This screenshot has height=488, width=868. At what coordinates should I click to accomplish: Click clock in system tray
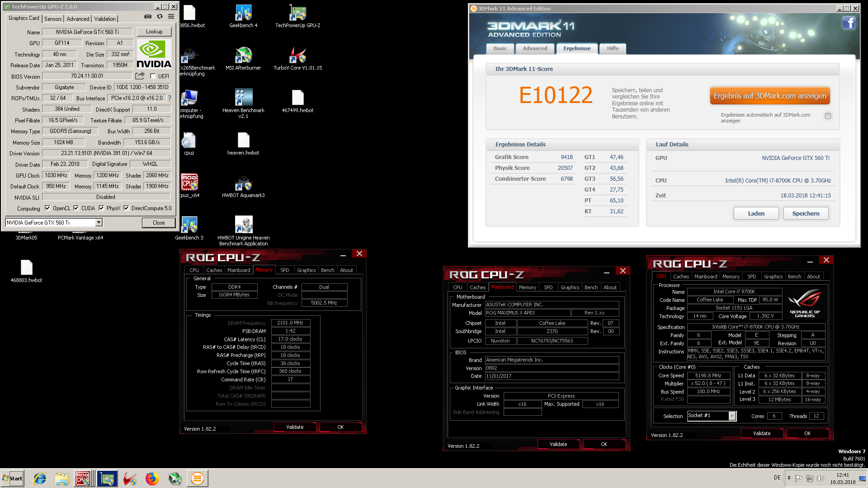tap(843, 479)
